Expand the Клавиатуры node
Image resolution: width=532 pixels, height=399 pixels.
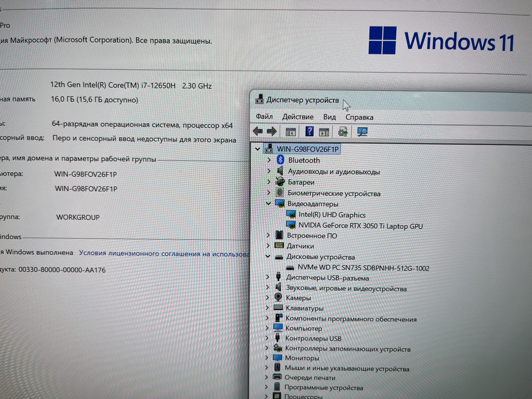[x=267, y=308]
